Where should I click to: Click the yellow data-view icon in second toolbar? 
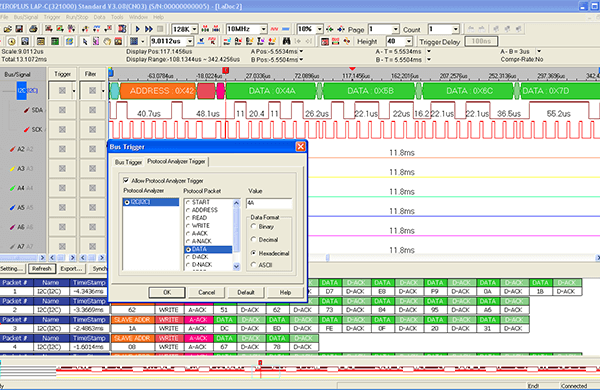tap(41, 41)
